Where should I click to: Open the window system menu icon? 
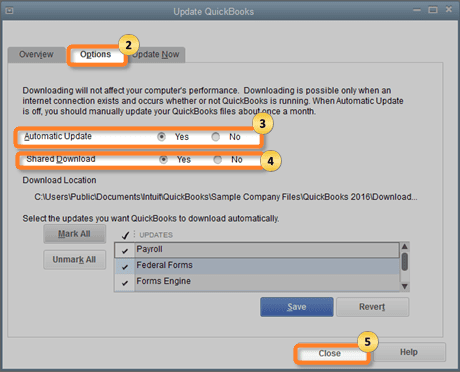pos(9,11)
